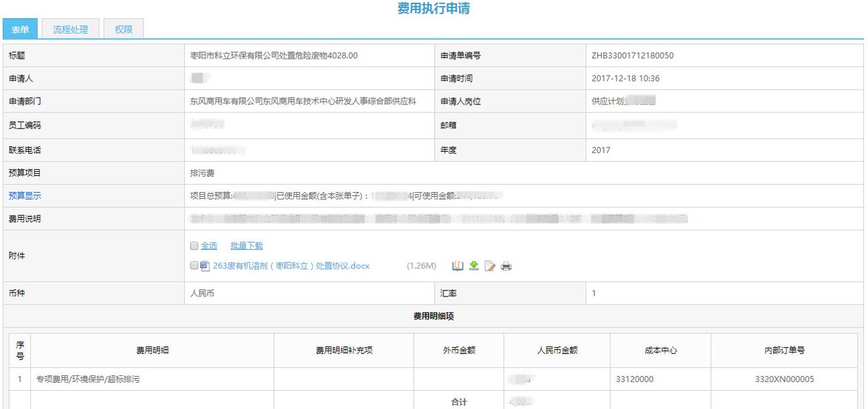Select the 表单 tab

click(x=20, y=30)
